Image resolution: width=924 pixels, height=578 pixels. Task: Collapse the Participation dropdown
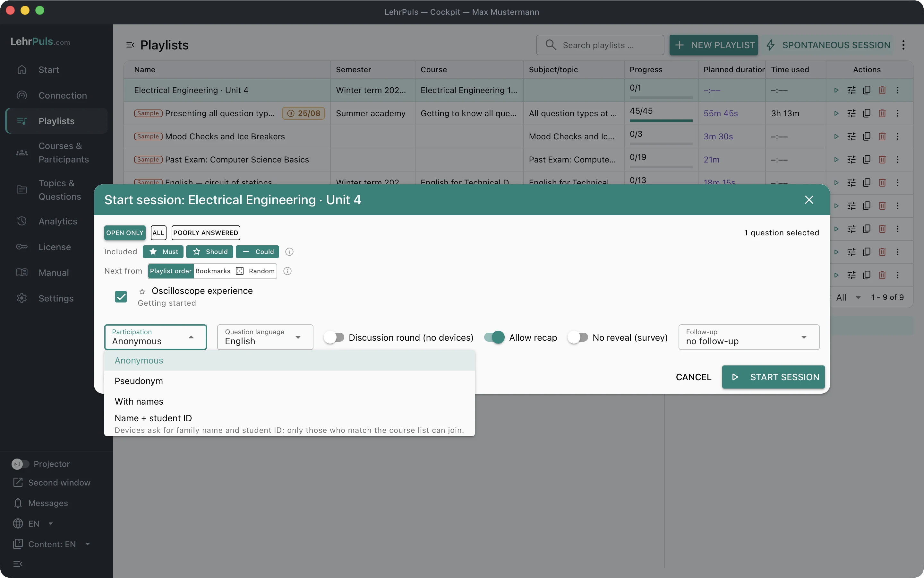pyautogui.click(x=155, y=337)
